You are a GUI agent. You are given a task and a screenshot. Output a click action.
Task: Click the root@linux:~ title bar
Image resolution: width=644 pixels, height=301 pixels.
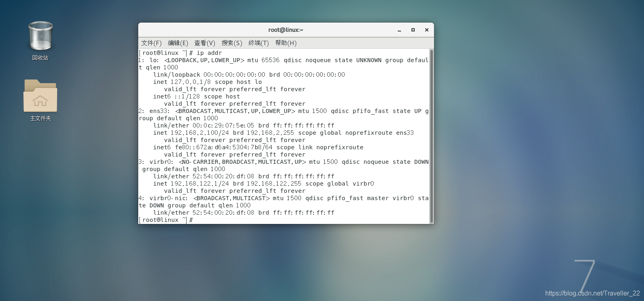[286, 30]
